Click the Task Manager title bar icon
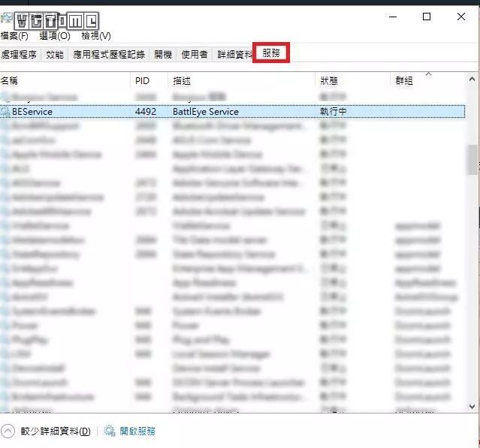 7,19
